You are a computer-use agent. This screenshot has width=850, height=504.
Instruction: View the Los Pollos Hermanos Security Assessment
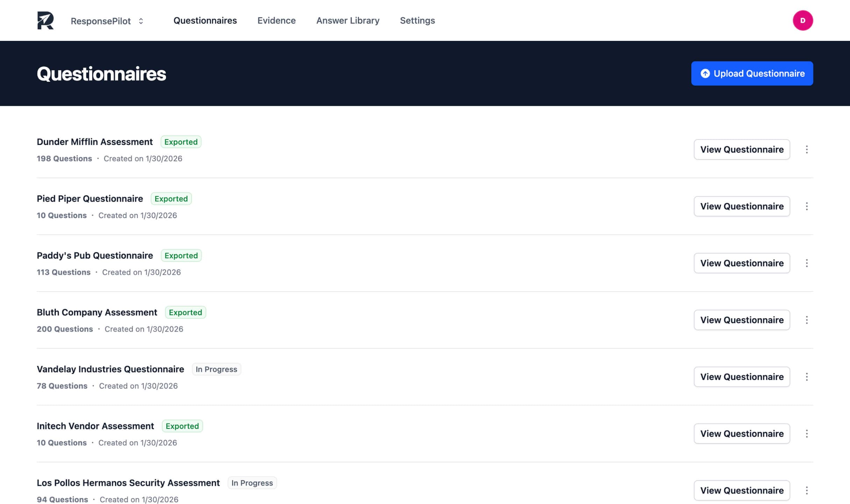coord(742,490)
